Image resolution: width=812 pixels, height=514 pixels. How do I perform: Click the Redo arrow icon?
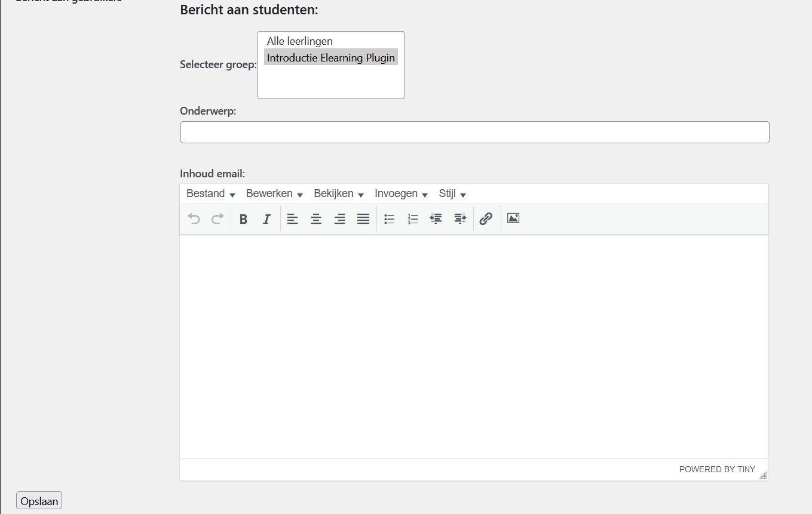217,219
